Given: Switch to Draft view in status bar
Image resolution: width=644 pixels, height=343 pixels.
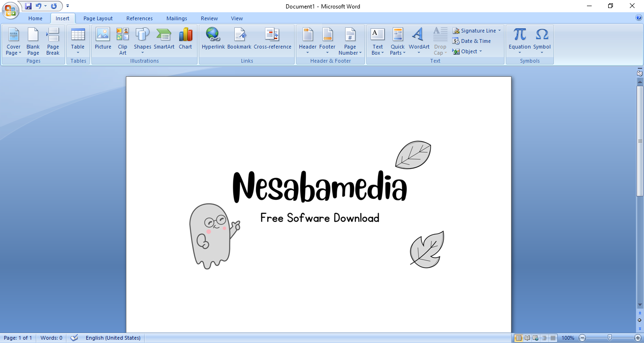Looking at the screenshot, I should coord(553,338).
